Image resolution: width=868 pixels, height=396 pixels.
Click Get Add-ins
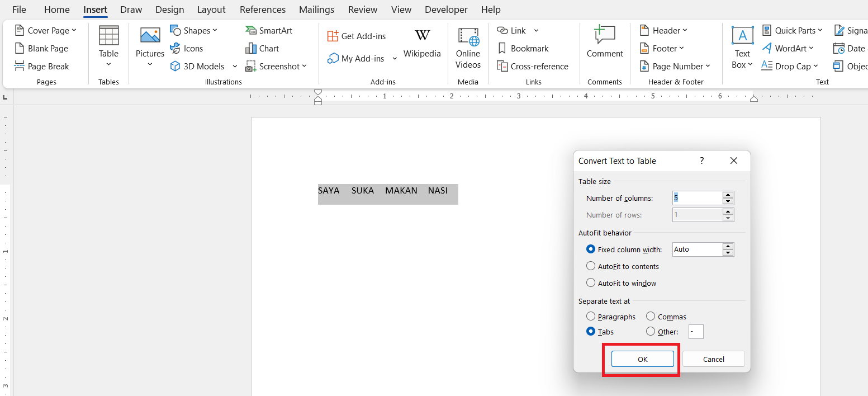coord(357,36)
